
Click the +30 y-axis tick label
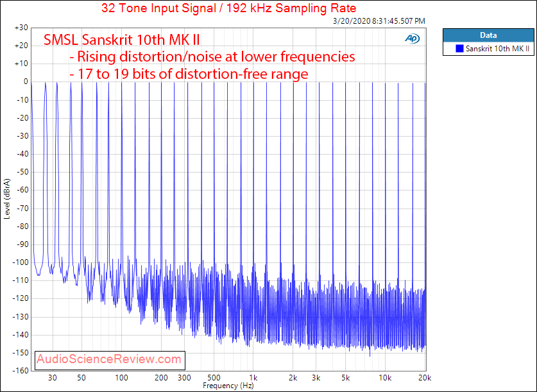coord(21,28)
